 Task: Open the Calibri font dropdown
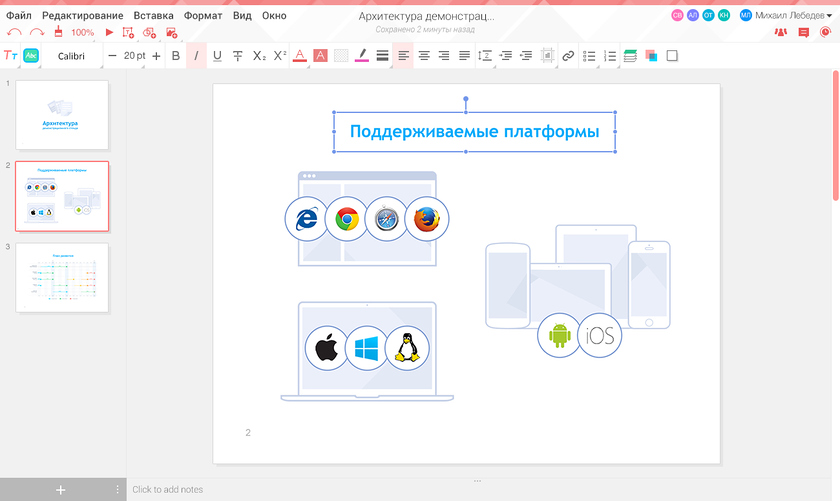(x=71, y=56)
